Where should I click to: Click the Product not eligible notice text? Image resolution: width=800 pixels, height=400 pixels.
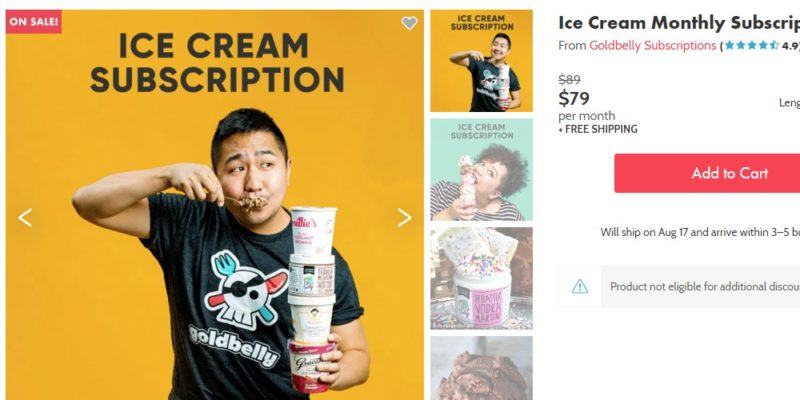click(x=705, y=287)
